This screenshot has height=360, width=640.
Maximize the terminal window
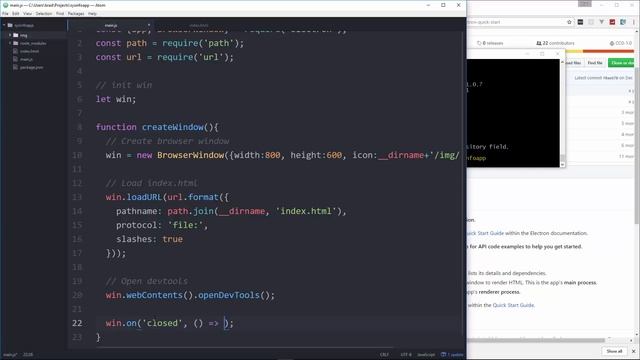[542, 53]
